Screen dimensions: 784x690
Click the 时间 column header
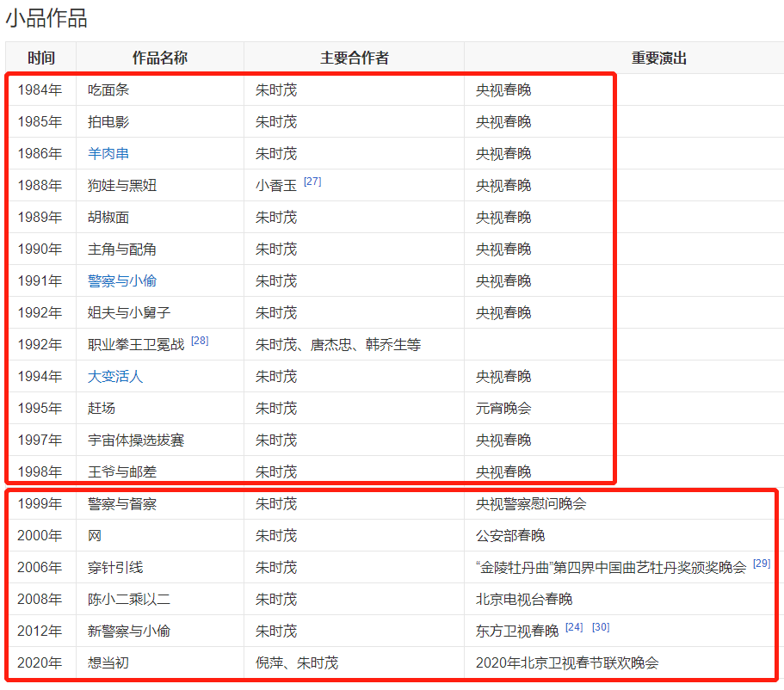(x=42, y=57)
